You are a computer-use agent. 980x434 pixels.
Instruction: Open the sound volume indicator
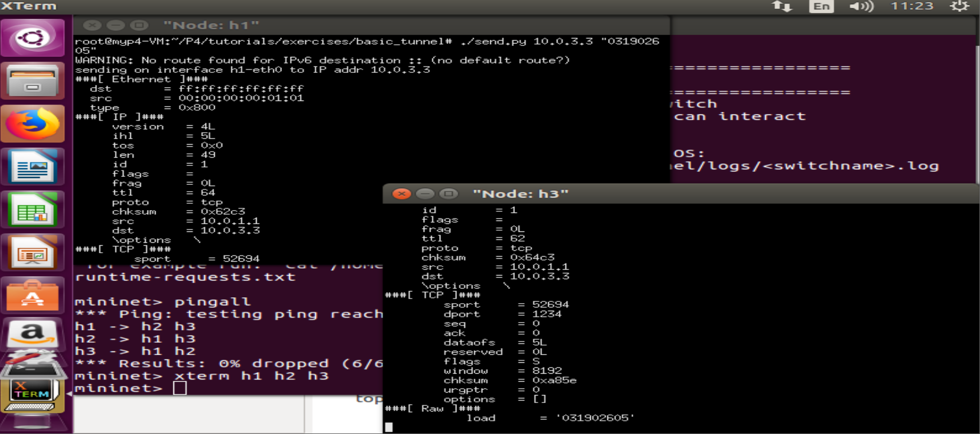861,6
